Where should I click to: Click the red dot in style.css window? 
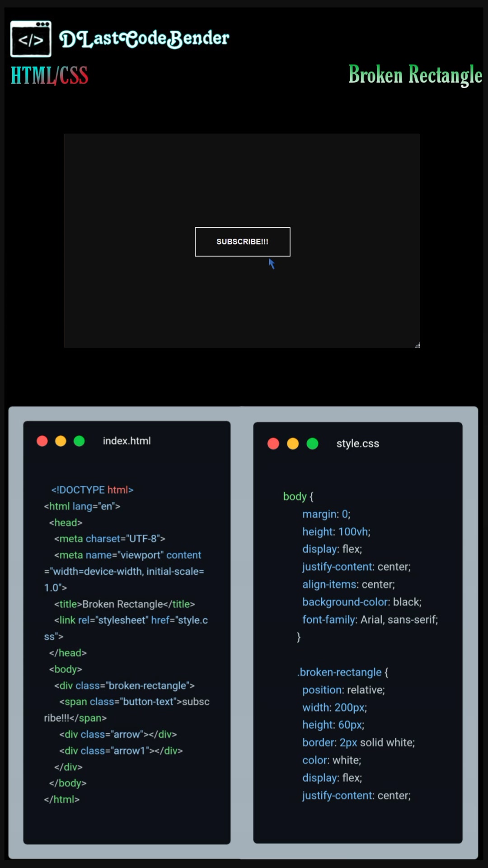coord(273,443)
